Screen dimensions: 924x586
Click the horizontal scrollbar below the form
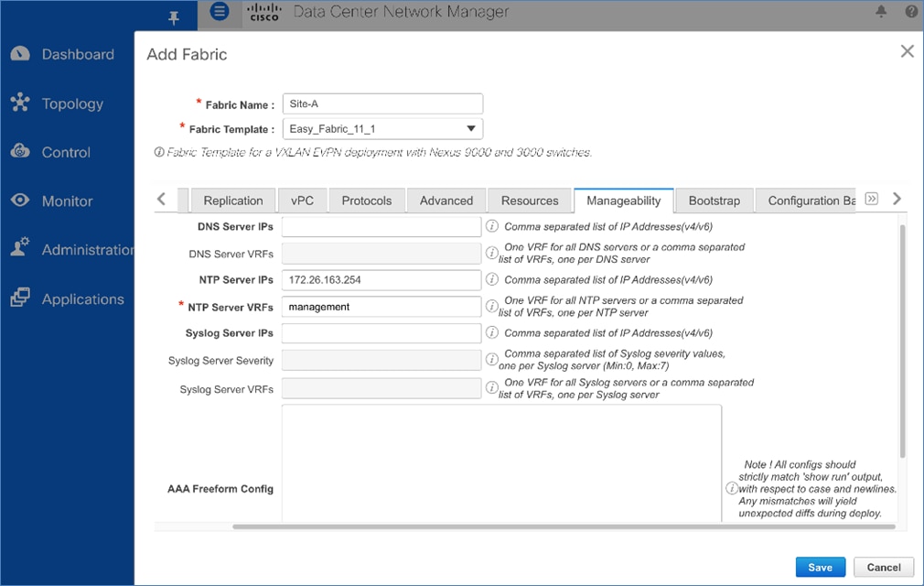(564, 526)
